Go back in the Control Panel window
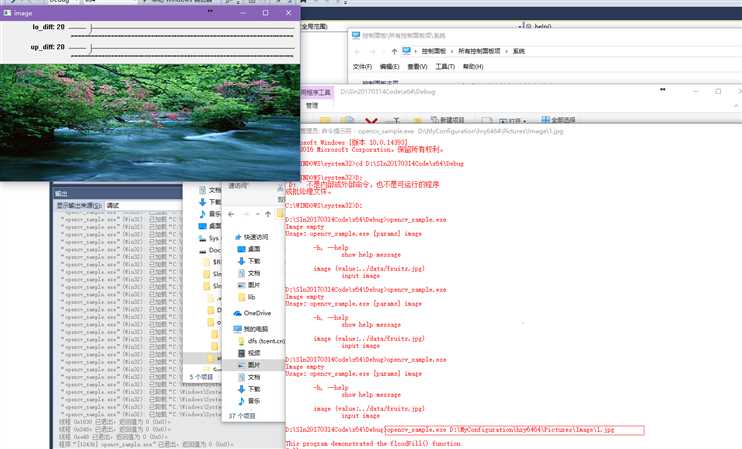 358,51
